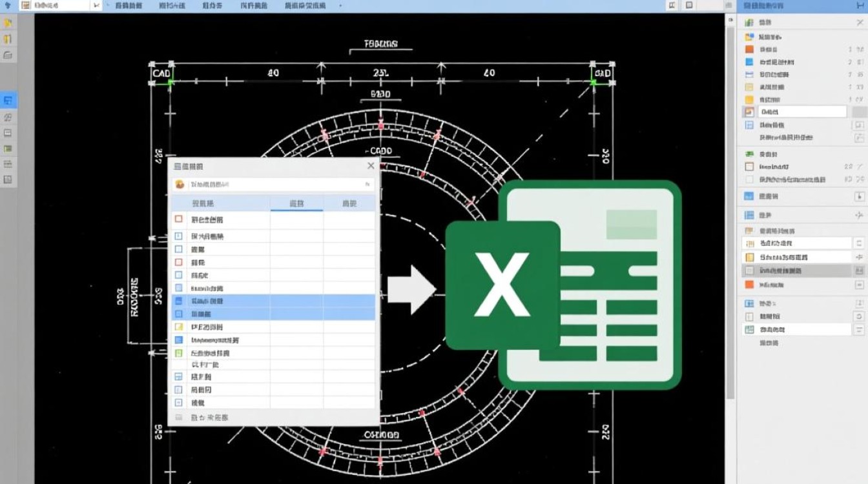Open the small dropdown button at right panel's highlighted gray row
The height and width of the screenshot is (484, 868).
click(x=859, y=271)
